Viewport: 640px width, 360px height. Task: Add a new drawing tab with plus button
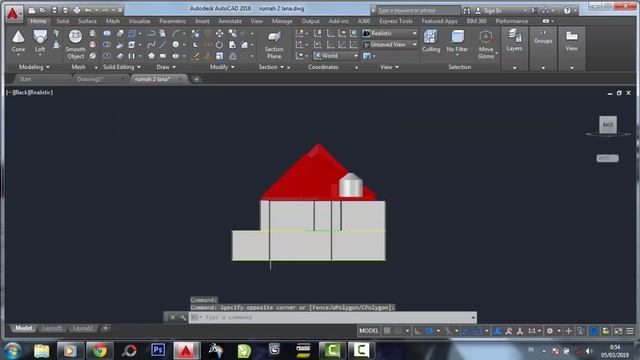pyautogui.click(x=196, y=79)
